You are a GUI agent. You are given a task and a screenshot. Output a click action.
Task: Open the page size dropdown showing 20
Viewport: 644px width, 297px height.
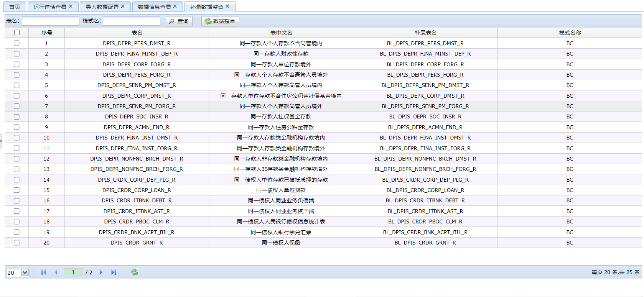point(25,272)
